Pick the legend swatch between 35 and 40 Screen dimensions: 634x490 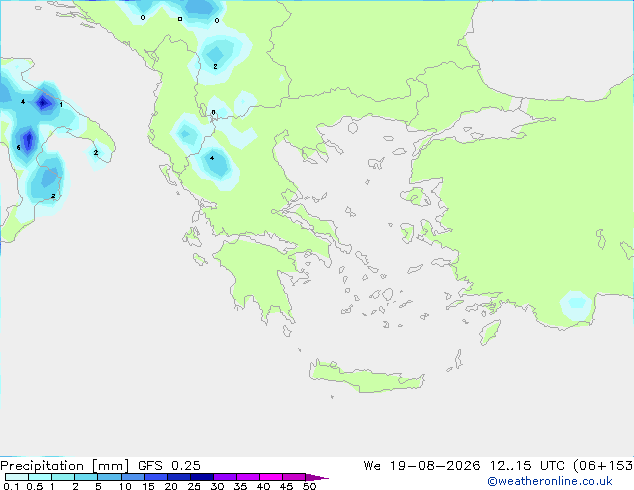point(247,477)
